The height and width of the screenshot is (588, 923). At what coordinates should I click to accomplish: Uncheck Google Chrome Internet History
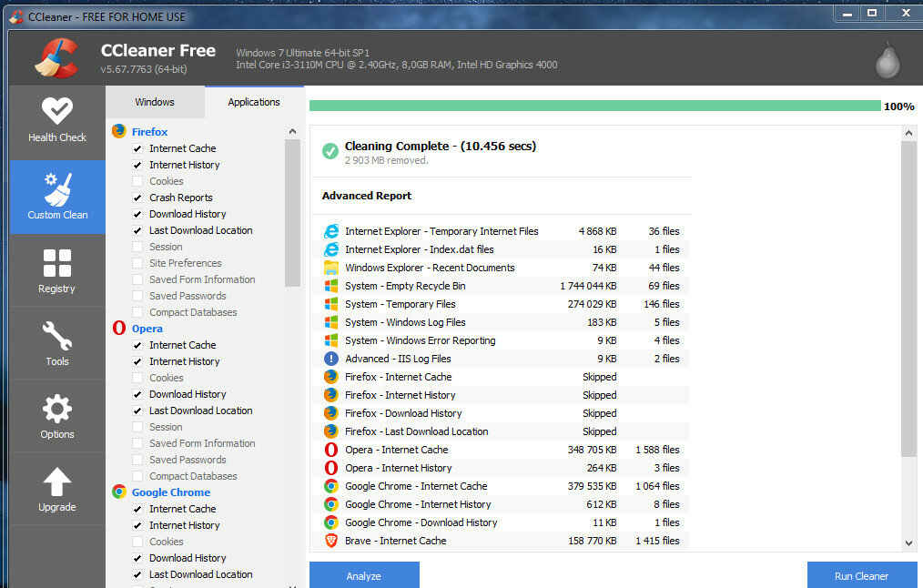[137, 525]
